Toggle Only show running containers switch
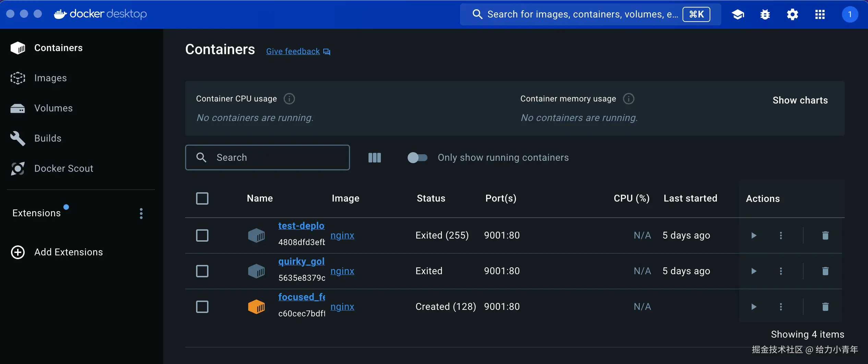This screenshot has width=868, height=364. (417, 158)
